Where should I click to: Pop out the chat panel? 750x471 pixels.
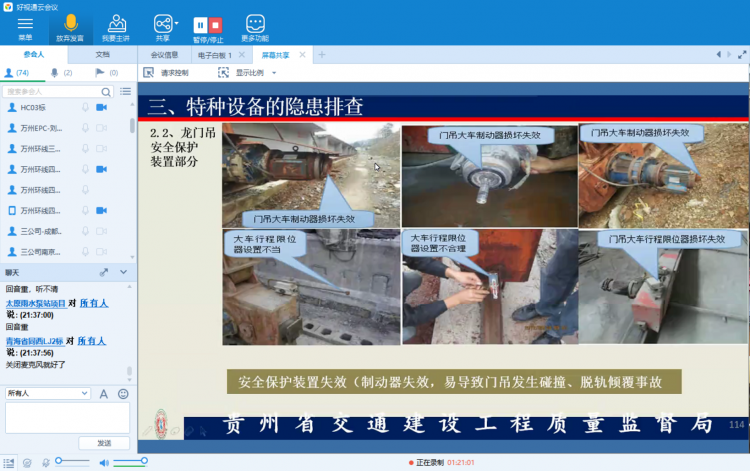(103, 272)
